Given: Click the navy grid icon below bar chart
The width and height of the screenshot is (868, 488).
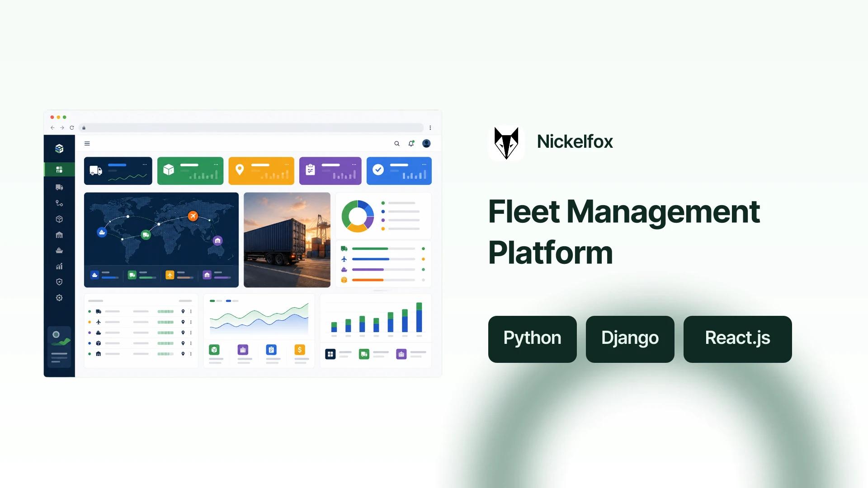Looking at the screenshot, I should pyautogui.click(x=330, y=354).
